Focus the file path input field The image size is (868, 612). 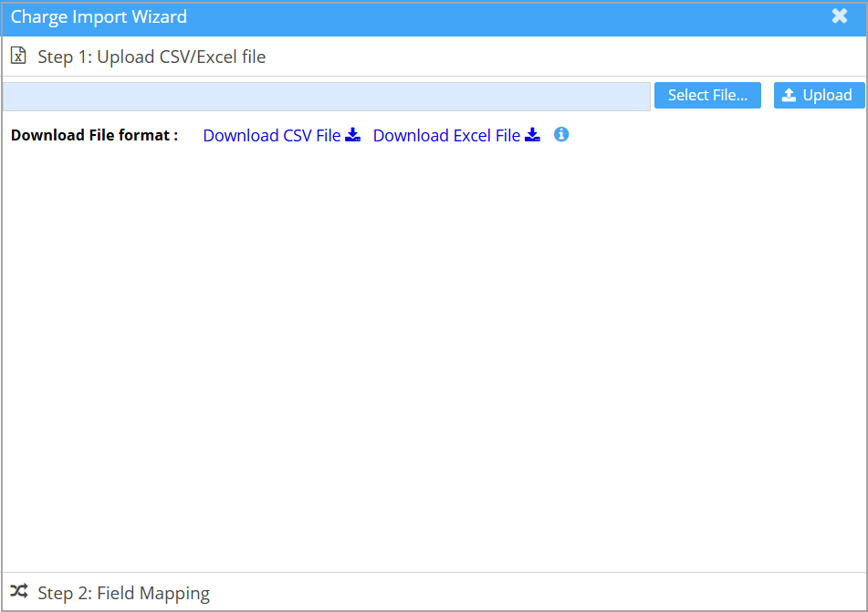326,96
